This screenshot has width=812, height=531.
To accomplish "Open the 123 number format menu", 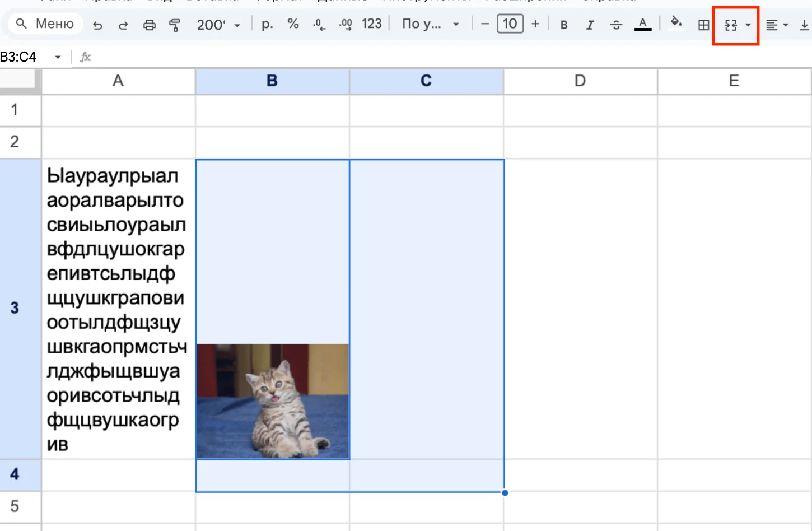I will (x=371, y=24).
